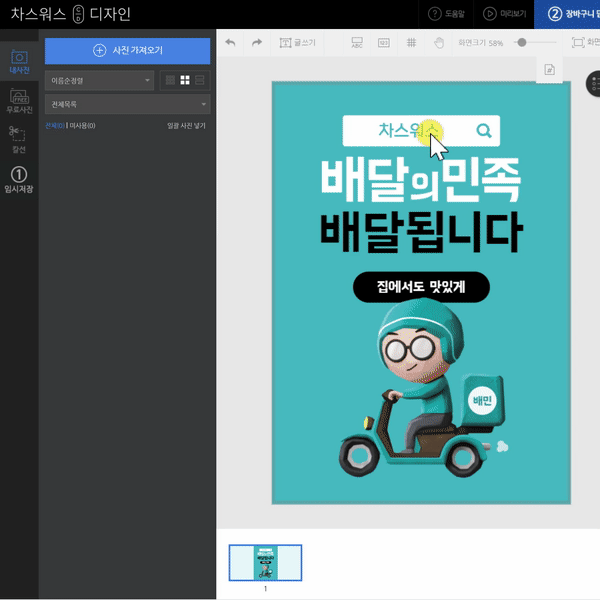Open the 전체목록 list dropdown

pos(127,104)
